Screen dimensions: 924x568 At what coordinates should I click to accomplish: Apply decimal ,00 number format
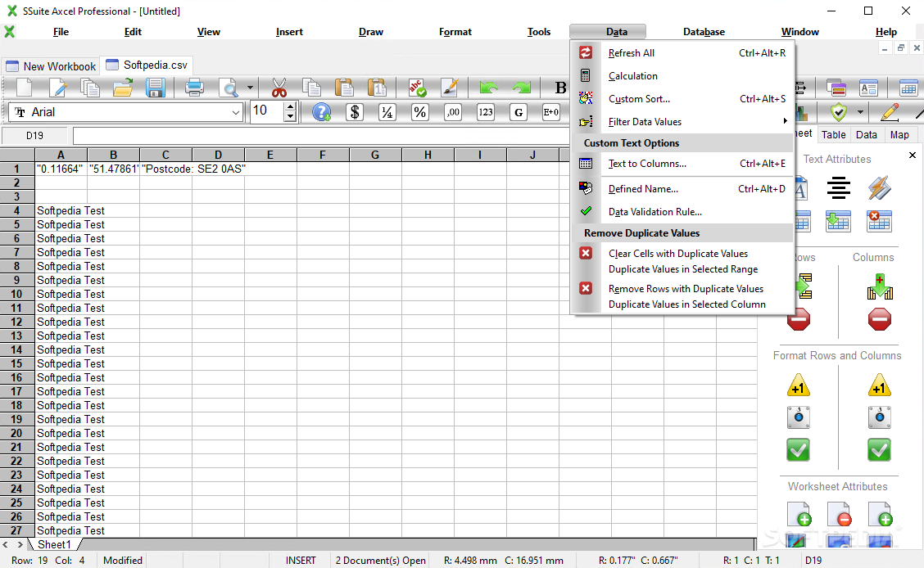(x=452, y=112)
